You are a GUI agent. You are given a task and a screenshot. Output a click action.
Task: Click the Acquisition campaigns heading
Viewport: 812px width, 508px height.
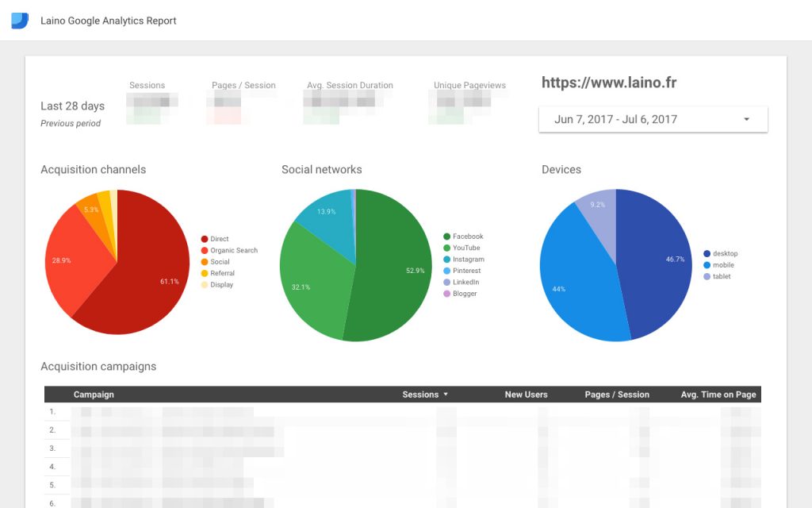pos(98,367)
